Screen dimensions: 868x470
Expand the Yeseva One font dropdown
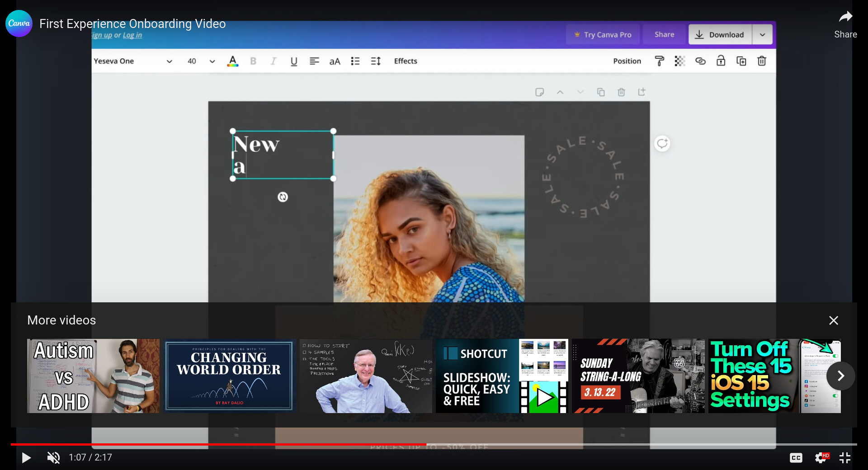169,61
